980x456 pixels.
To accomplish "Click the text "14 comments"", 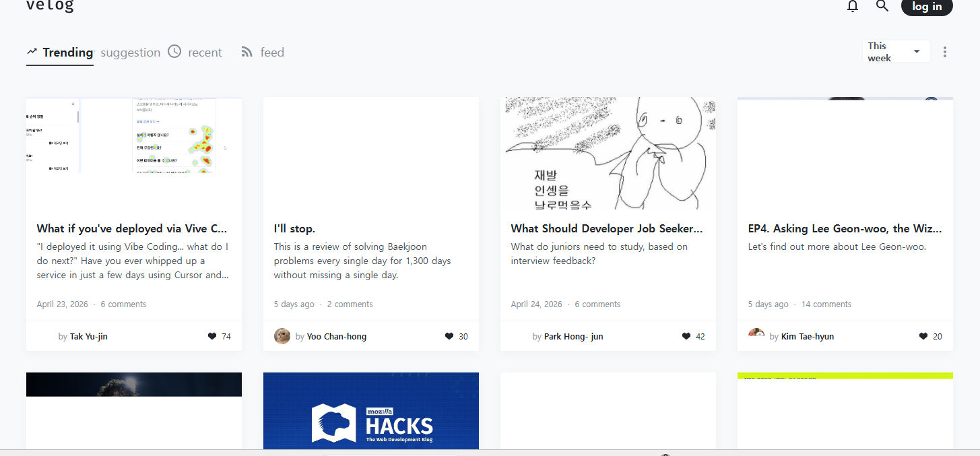I will point(826,304).
